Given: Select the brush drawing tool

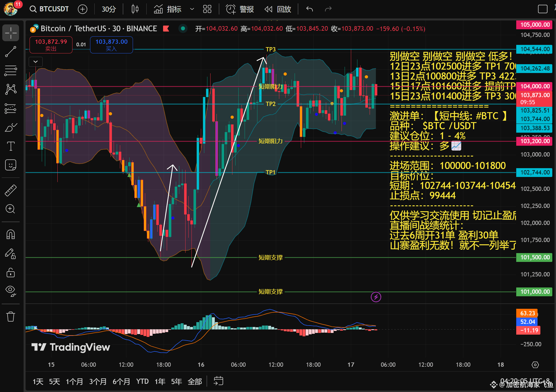Looking at the screenshot, I should point(11,127).
